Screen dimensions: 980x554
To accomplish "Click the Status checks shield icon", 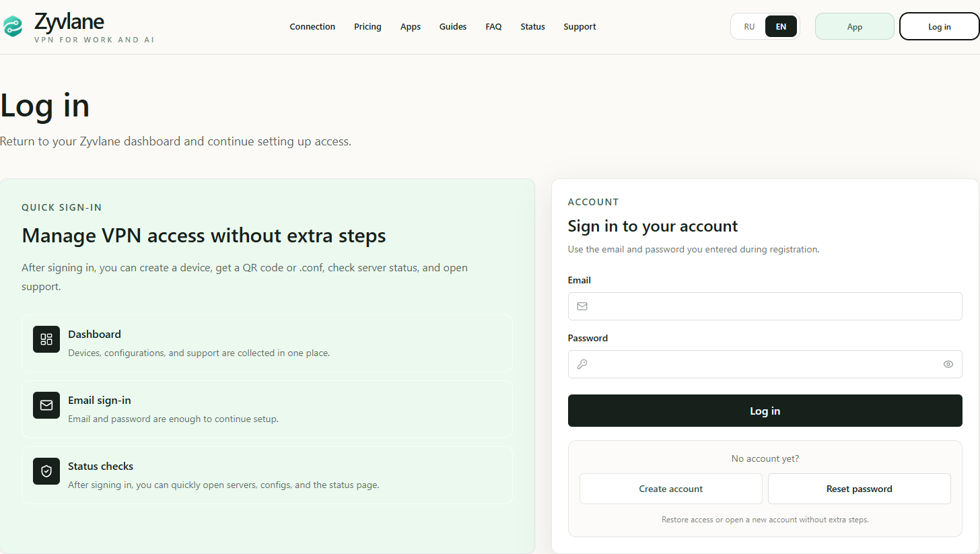I will (46, 471).
